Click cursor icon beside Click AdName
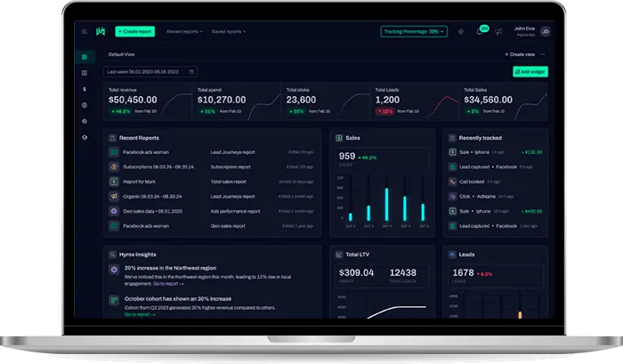The height and width of the screenshot is (364, 623). click(x=452, y=197)
